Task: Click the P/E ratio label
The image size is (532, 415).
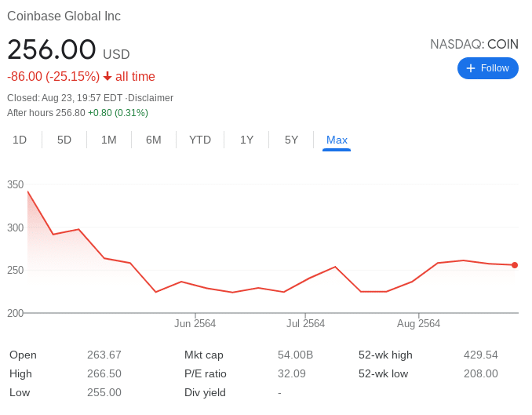Action: [x=206, y=373]
